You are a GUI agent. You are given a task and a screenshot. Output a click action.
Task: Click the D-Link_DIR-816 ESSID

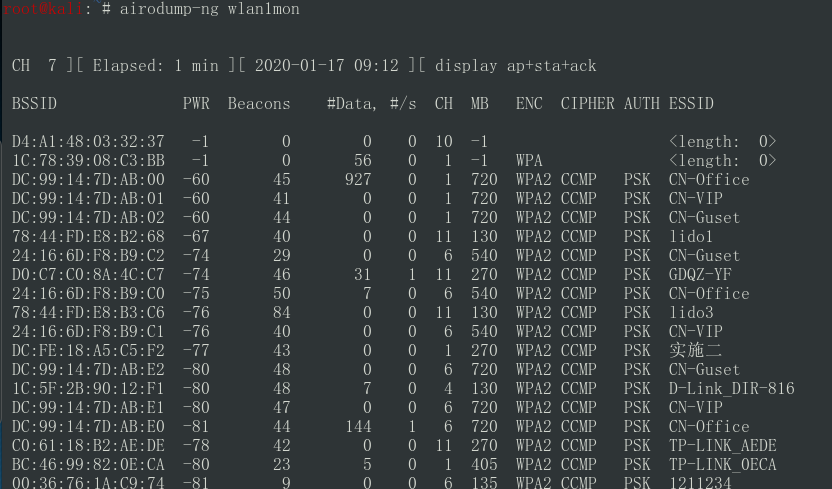coord(732,389)
